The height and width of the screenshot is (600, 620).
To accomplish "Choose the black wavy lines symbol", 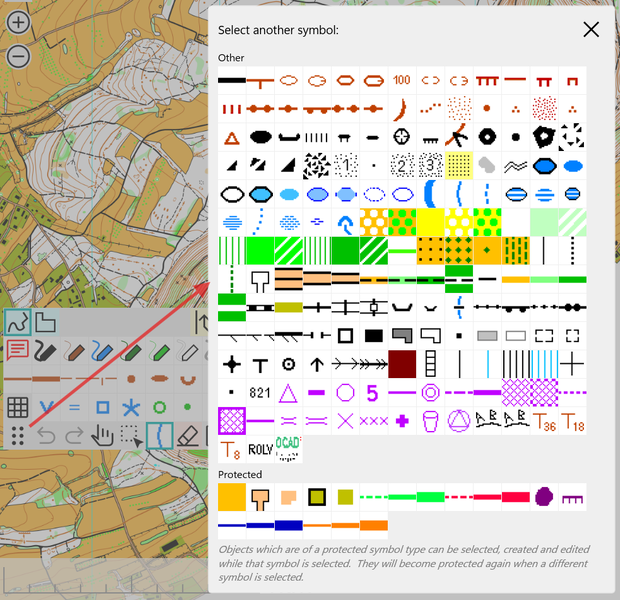I will (516, 166).
